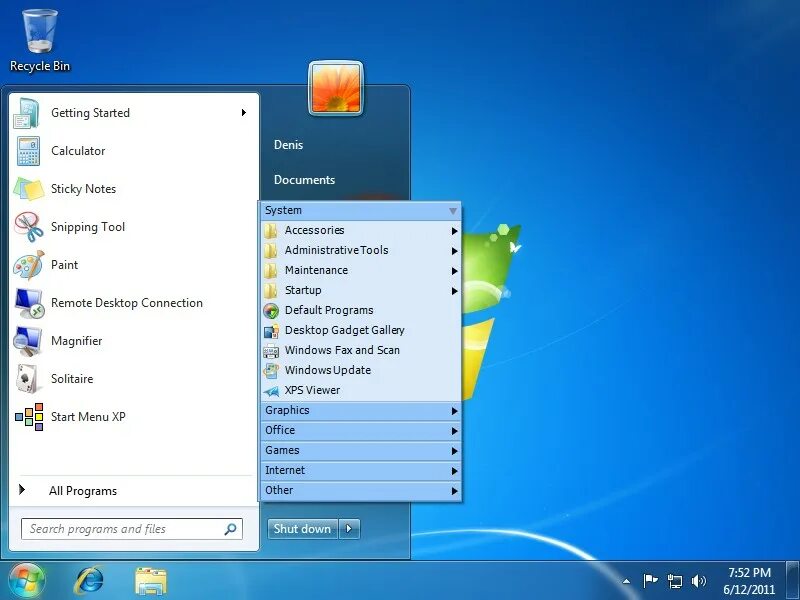Image resolution: width=800 pixels, height=600 pixels.
Task: Click the user account picture
Action: [336, 88]
